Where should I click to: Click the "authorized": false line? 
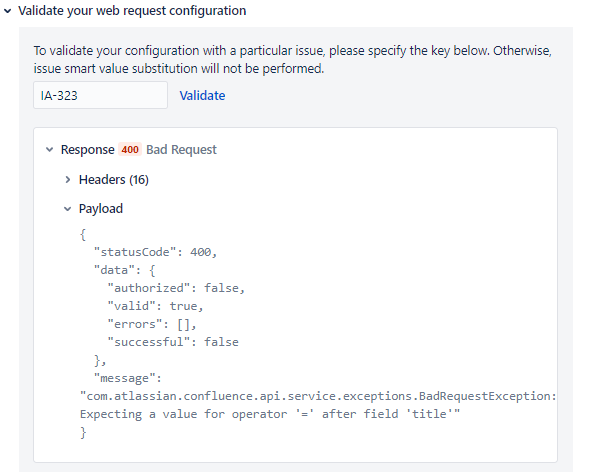pos(176,288)
